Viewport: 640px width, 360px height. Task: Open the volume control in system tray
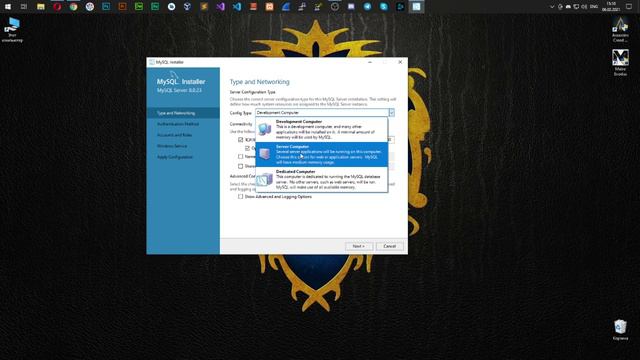584,7
